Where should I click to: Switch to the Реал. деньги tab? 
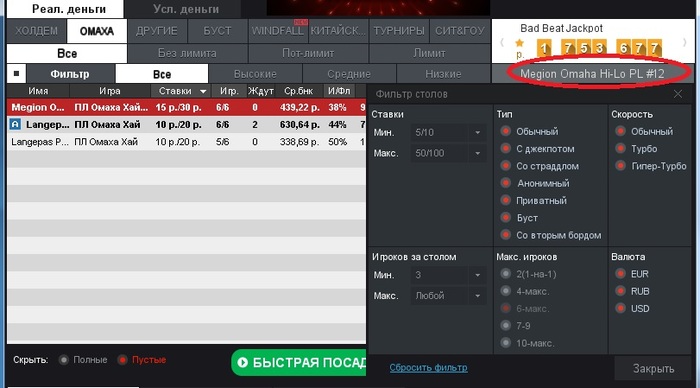[65, 9]
